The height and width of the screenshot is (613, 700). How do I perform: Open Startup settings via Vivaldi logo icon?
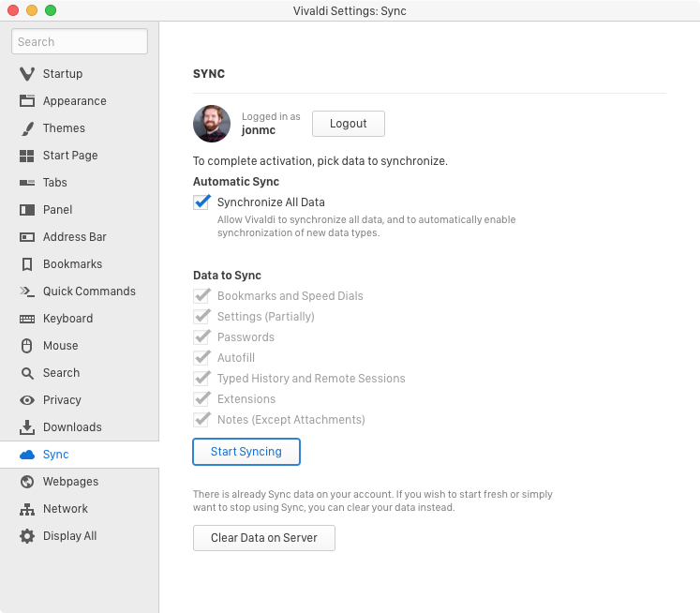coord(27,74)
